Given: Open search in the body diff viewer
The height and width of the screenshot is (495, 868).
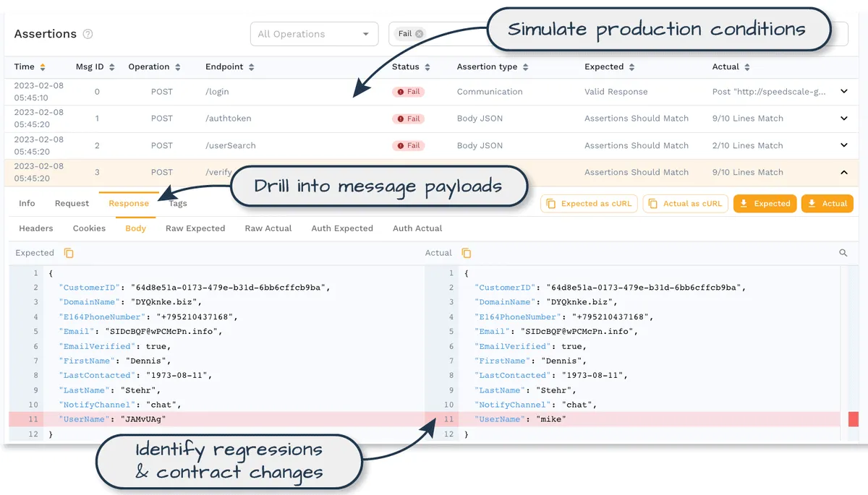Looking at the screenshot, I should 843,253.
